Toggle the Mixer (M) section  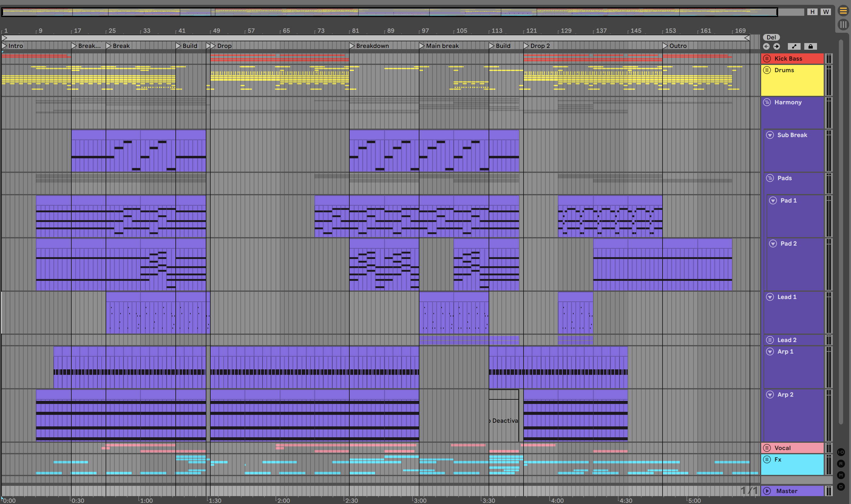841,475
